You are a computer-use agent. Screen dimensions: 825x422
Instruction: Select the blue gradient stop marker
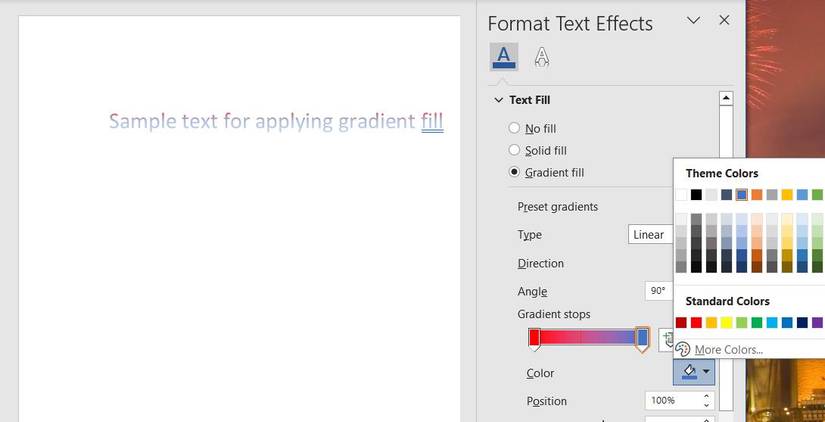click(x=642, y=338)
